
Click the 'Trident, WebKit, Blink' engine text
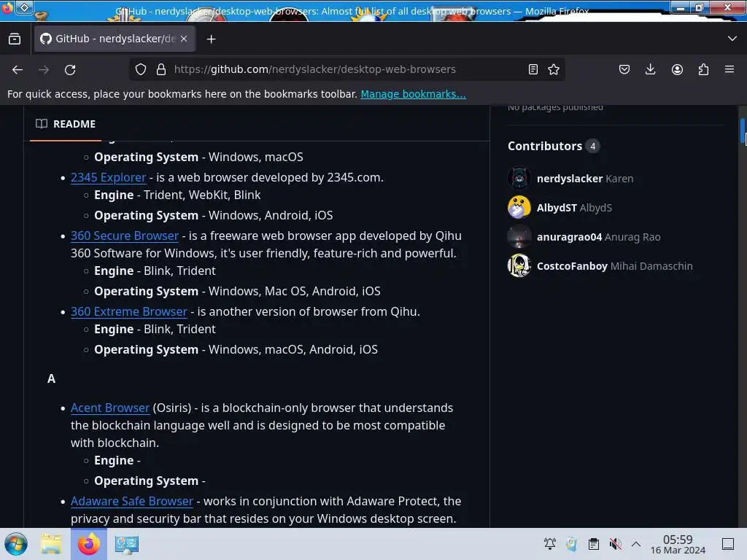[x=202, y=195]
